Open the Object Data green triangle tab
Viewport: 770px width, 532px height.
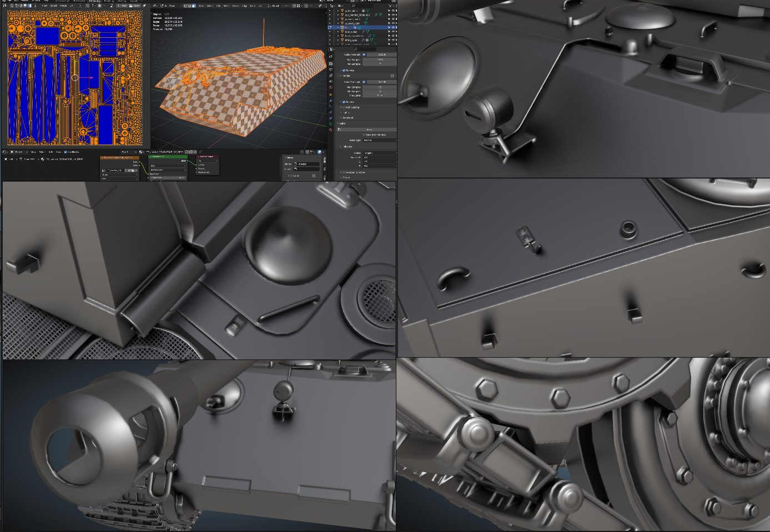tap(331, 124)
